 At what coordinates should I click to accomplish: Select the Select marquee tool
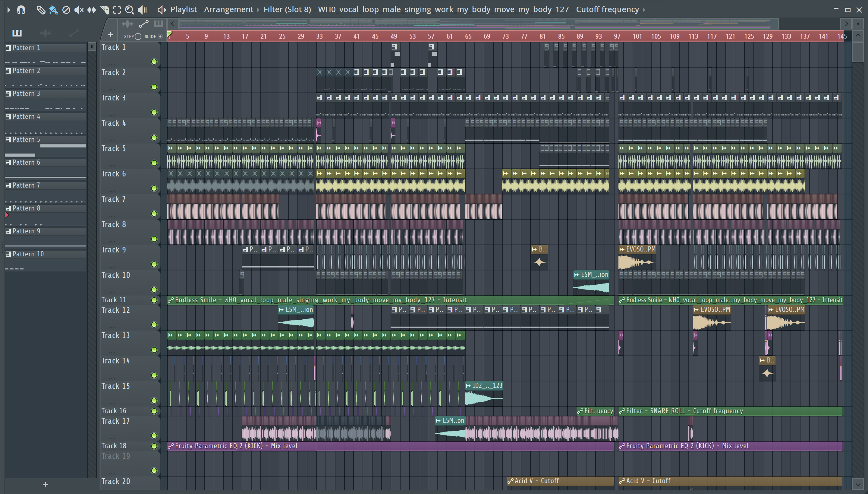(117, 10)
